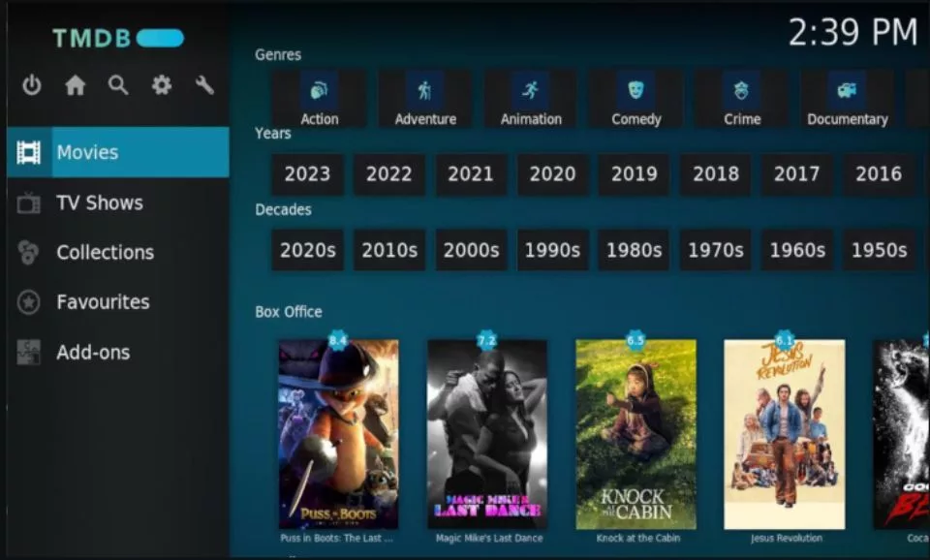Click the 2016 year button

pos(879,173)
